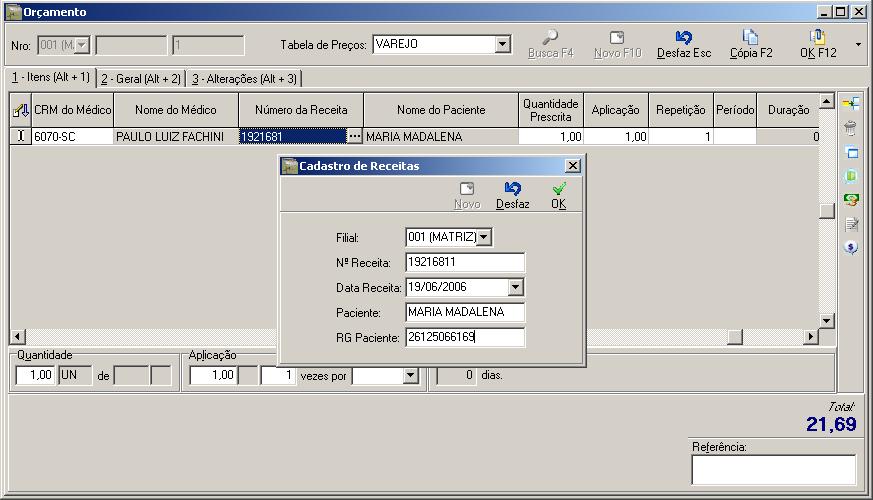Image resolution: width=873 pixels, height=500 pixels.
Task: Click the grid's horizontal scrollbar thumb
Action: (735, 336)
